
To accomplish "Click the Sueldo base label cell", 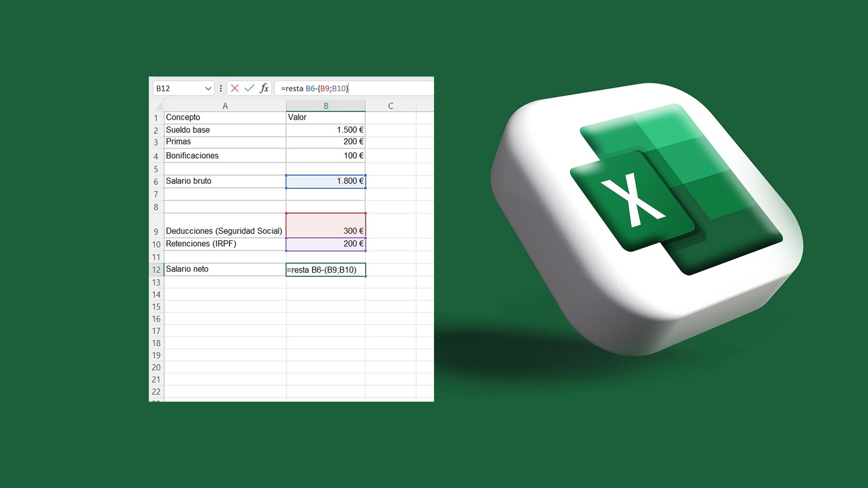I will pyautogui.click(x=225, y=130).
